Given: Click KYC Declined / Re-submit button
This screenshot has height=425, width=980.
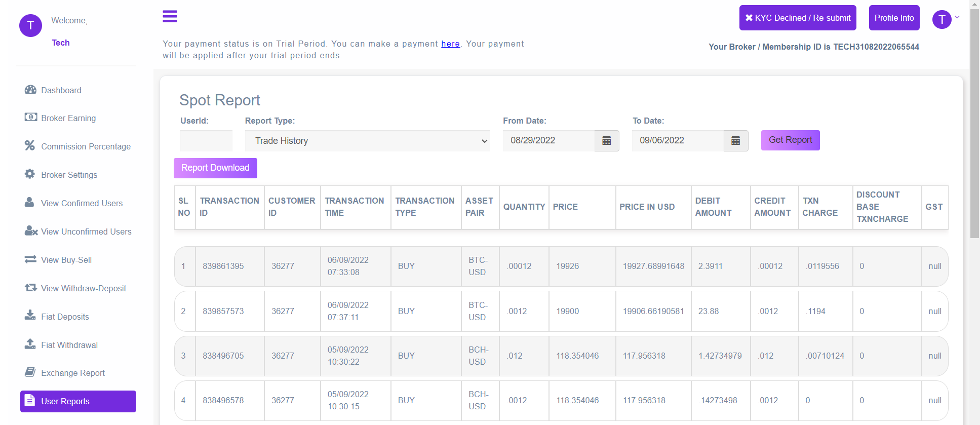Looking at the screenshot, I should pyautogui.click(x=798, y=18).
